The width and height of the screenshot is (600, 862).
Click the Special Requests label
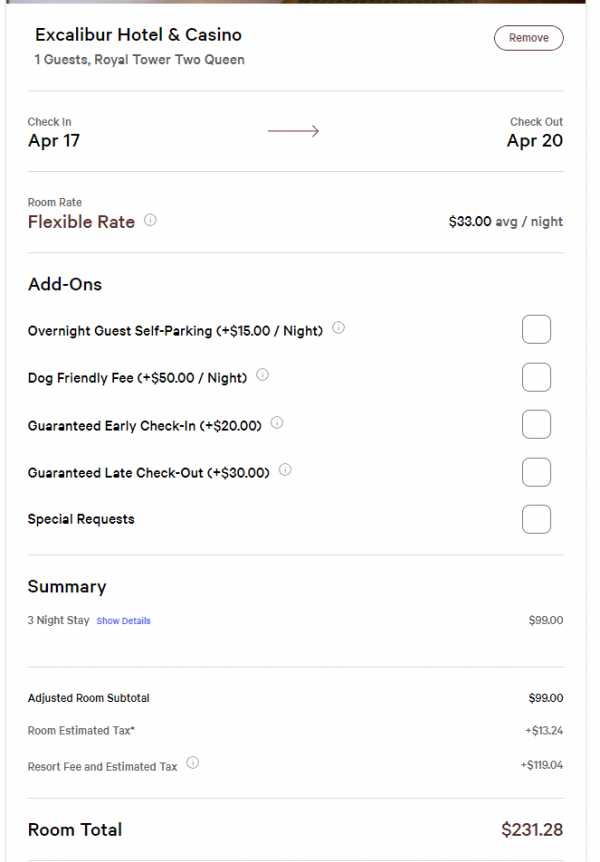(x=81, y=519)
